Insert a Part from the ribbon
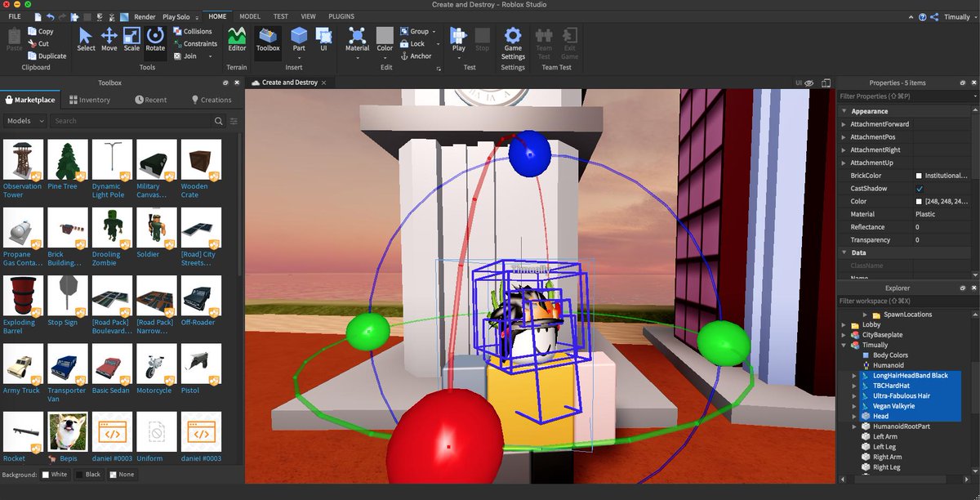Image resolution: width=980 pixels, height=500 pixels. [299, 39]
